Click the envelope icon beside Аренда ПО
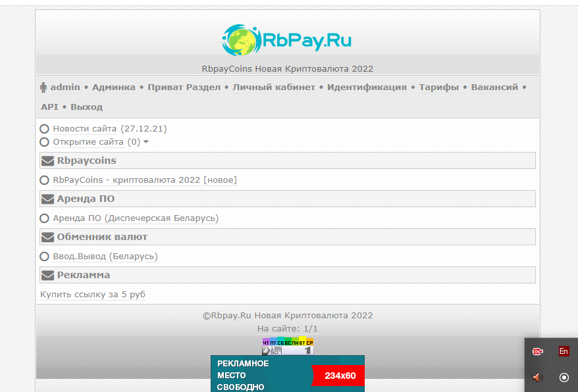Image resolution: width=578 pixels, height=392 pixels. coord(47,199)
